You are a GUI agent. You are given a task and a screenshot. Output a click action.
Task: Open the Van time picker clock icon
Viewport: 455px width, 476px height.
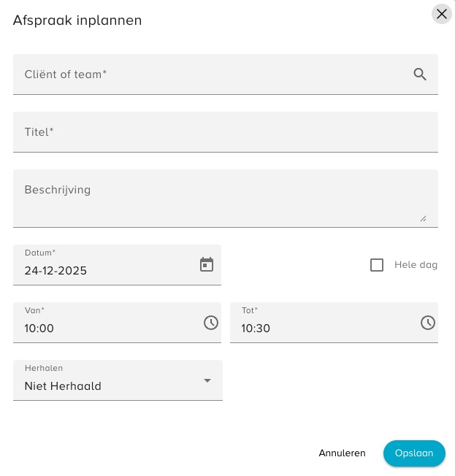pyautogui.click(x=211, y=323)
